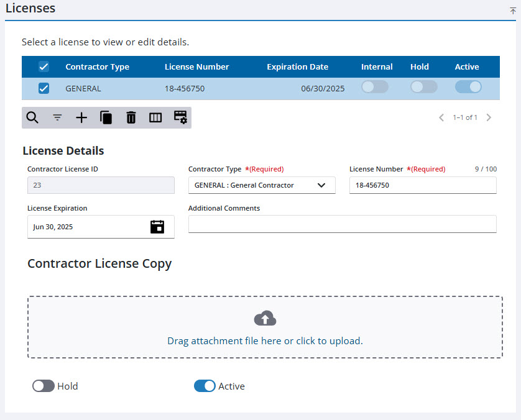Image resolution: width=521 pixels, height=420 pixels.
Task: Toggle the select-all checkbox in header
Action: 44,67
